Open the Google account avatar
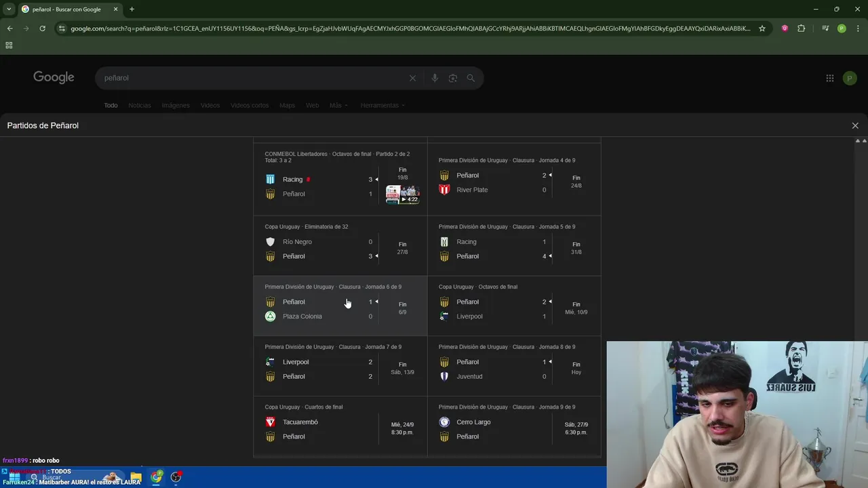 850,78
